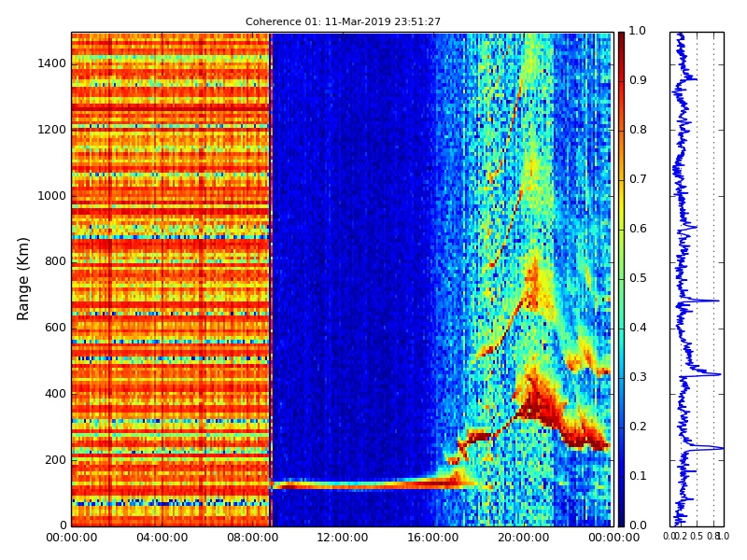
Task: Click the 200 range tick label
Action: [x=55, y=460]
